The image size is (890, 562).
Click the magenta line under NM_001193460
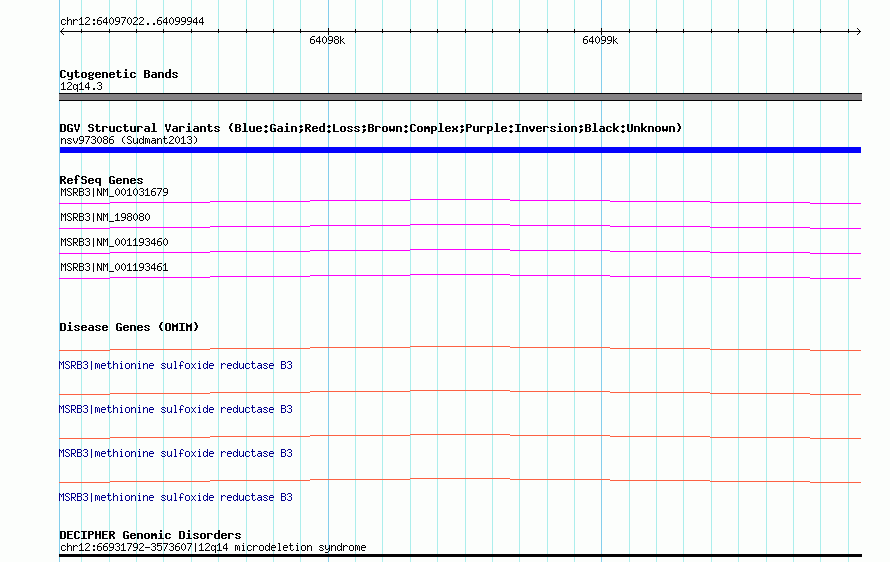pyautogui.click(x=460, y=251)
